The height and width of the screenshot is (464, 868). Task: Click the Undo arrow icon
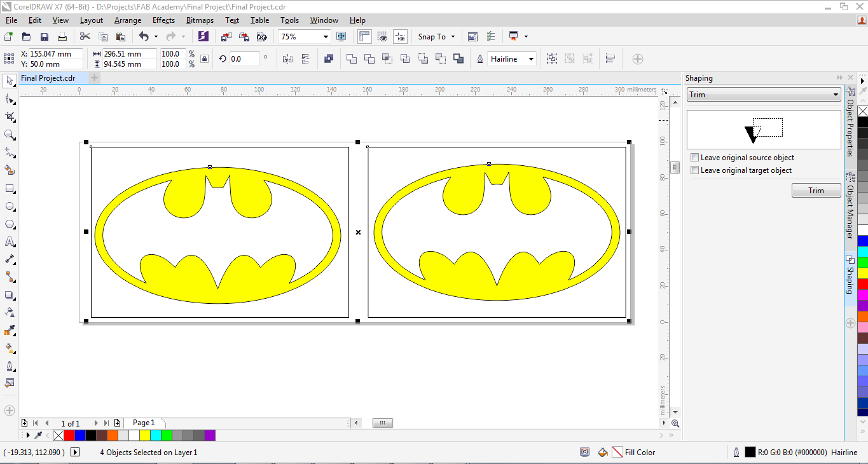tap(144, 37)
